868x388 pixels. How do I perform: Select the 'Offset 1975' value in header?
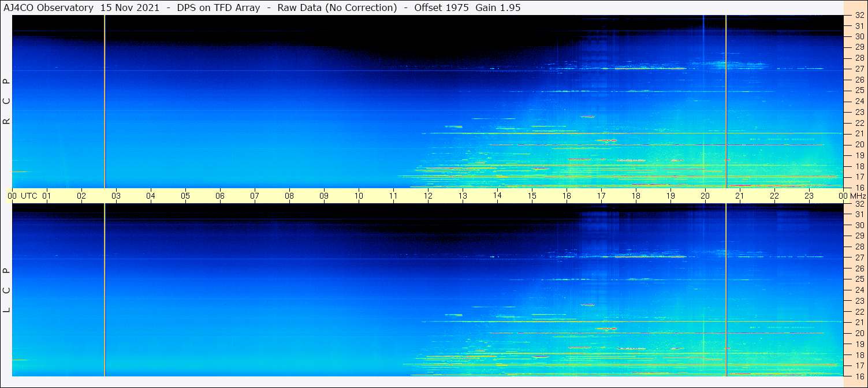441,8
